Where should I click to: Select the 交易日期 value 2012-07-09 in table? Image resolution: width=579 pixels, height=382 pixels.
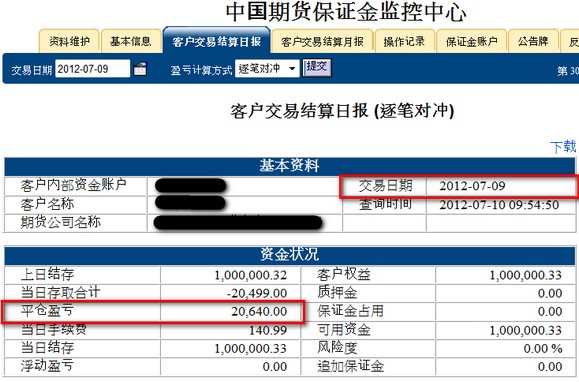[472, 186]
